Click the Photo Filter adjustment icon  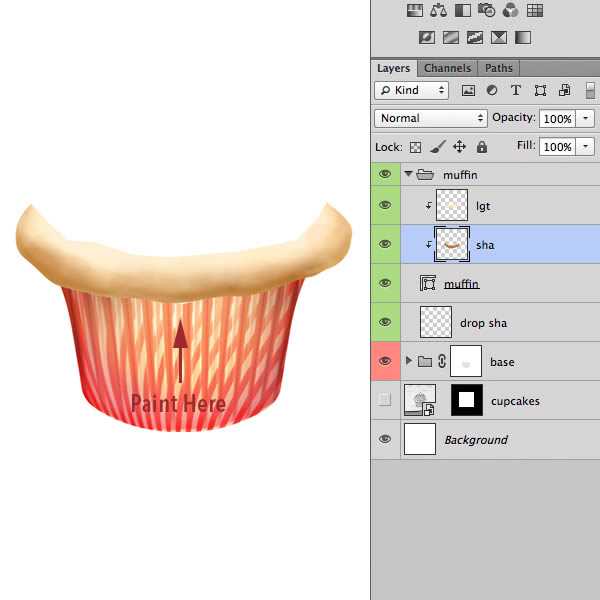pos(487,11)
